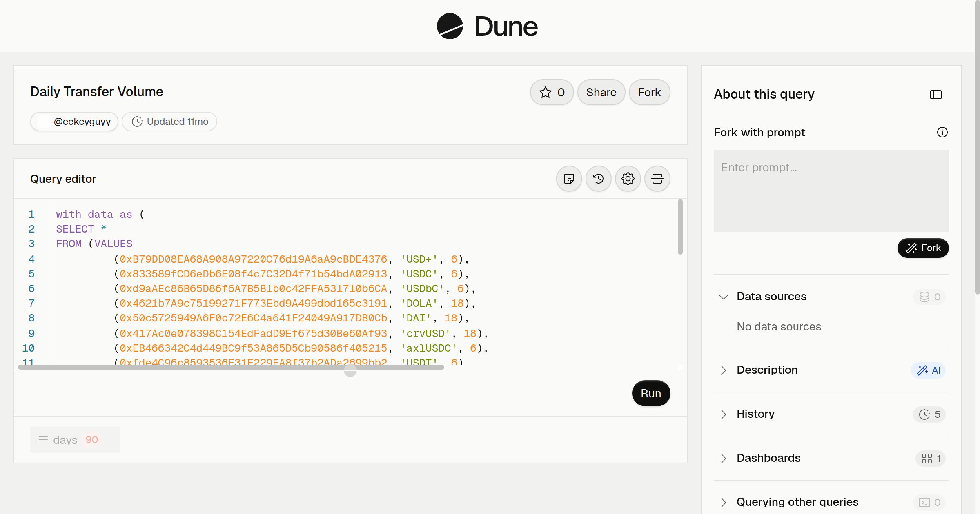This screenshot has height=514, width=980.
Task: Click the No data sources text
Action: [x=779, y=326]
